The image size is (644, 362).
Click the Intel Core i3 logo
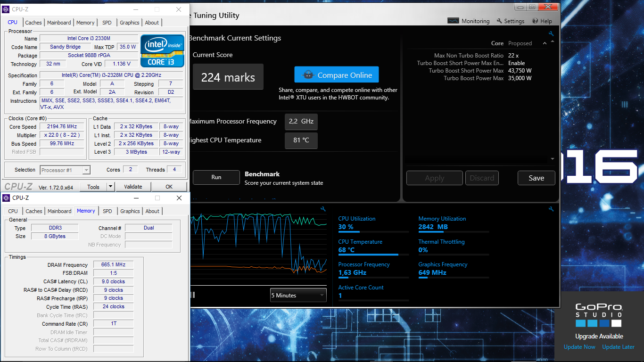[163, 51]
